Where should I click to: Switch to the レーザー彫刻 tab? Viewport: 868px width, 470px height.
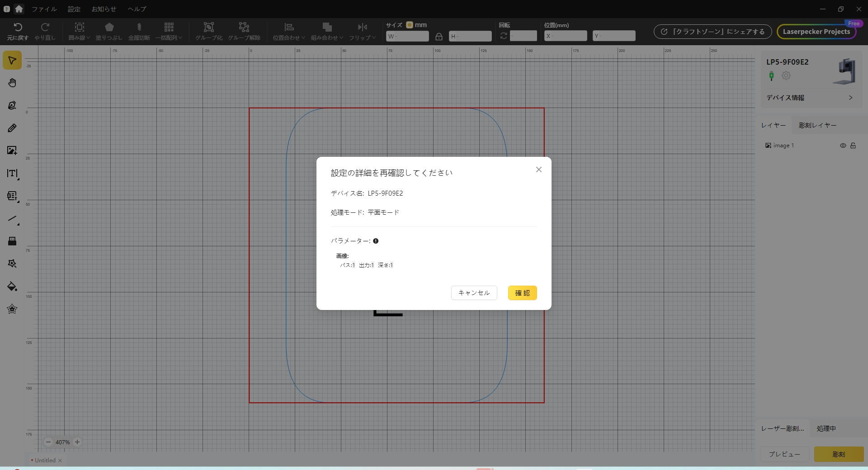[x=783, y=428]
